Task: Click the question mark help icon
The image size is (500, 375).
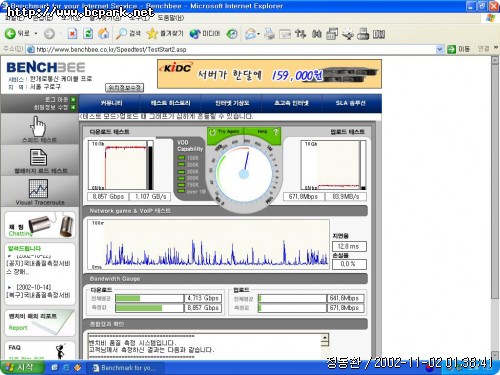Action: click(275, 132)
